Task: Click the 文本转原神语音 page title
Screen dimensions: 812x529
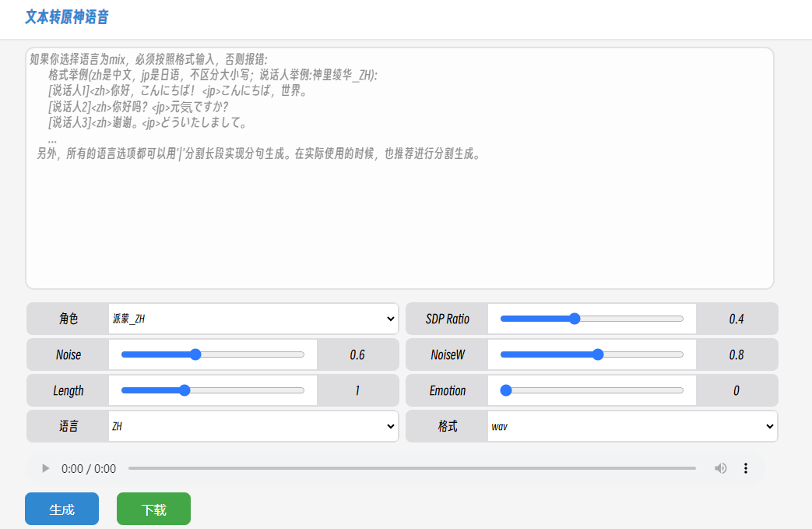Action: pyautogui.click(x=67, y=17)
